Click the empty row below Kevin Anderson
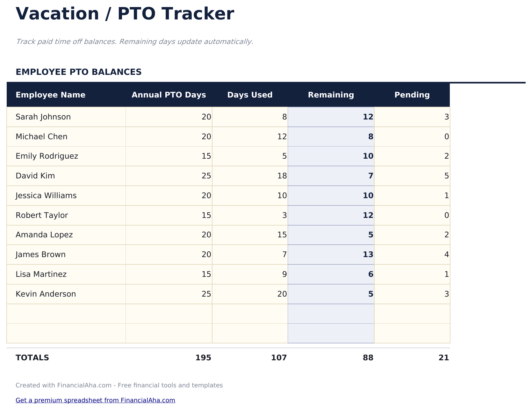 click(x=66, y=314)
